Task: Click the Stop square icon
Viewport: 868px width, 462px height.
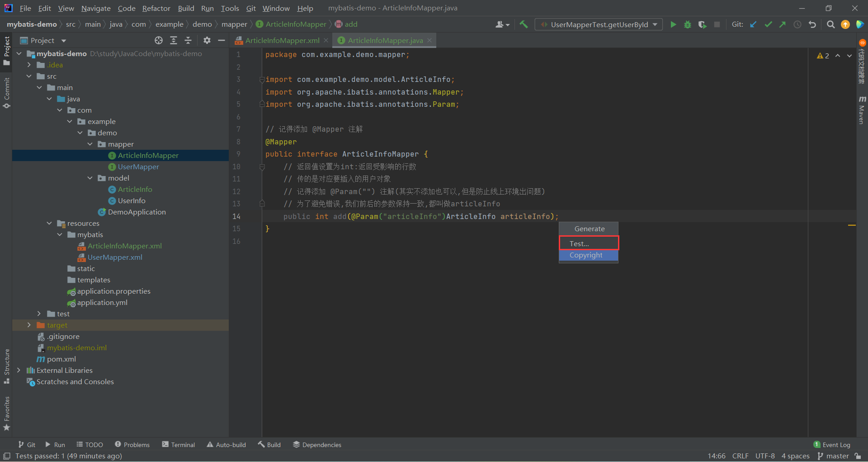Action: pyautogui.click(x=717, y=24)
